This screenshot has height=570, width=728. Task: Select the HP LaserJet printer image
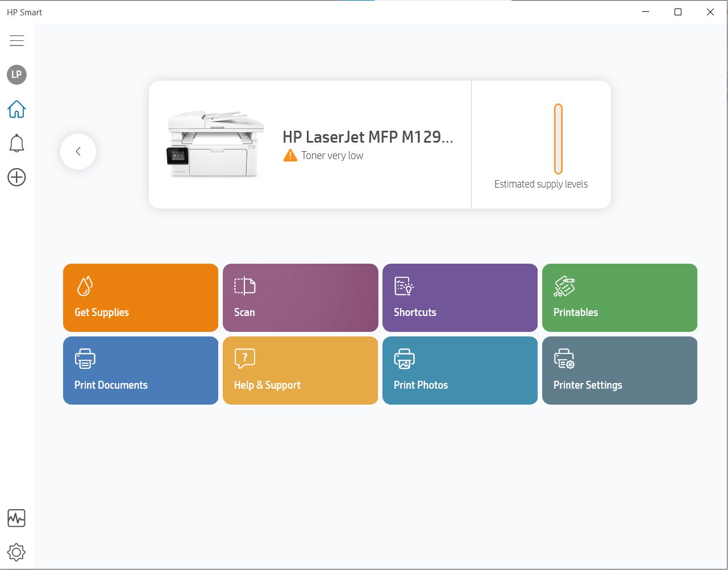coord(215,144)
